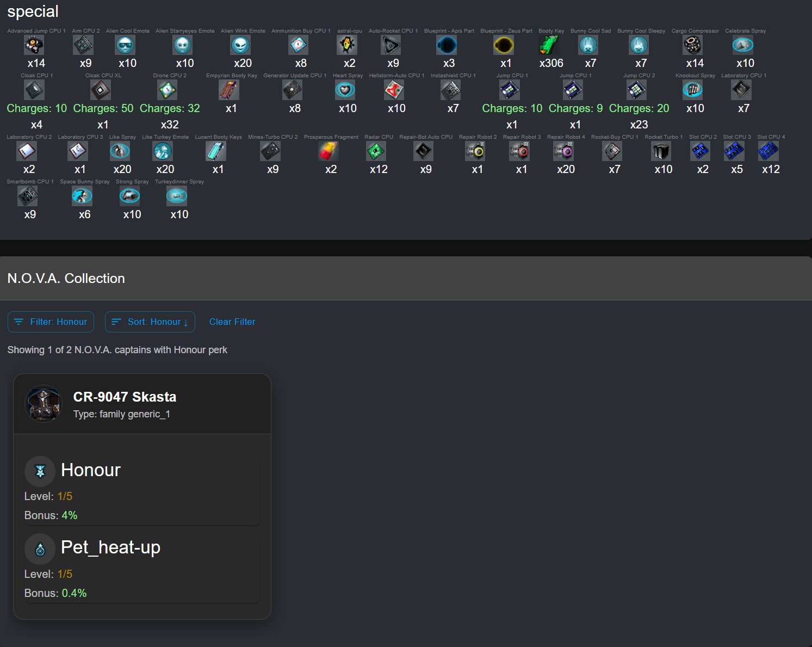Image resolution: width=812 pixels, height=647 pixels.
Task: Select the Alien Cool Emote icon
Action: point(126,45)
